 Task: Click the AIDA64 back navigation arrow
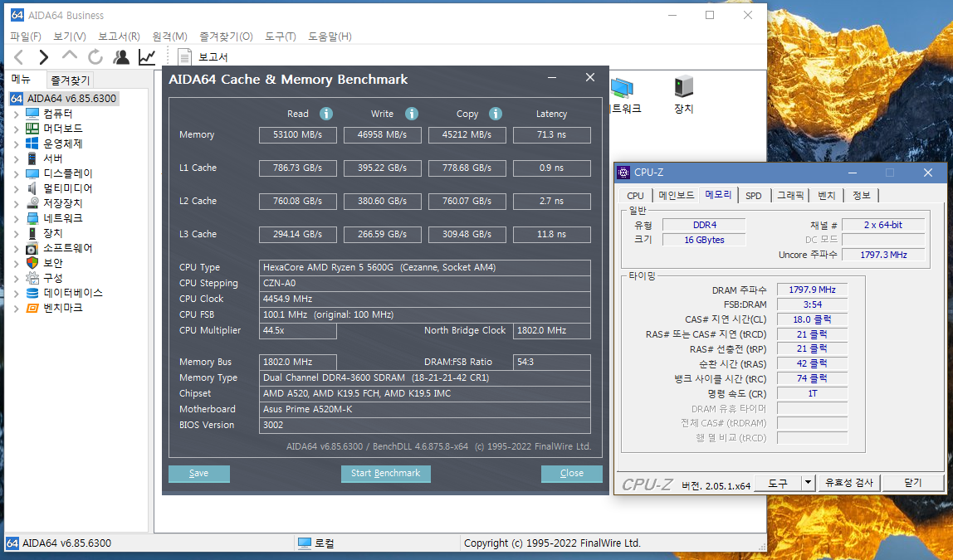click(19, 57)
